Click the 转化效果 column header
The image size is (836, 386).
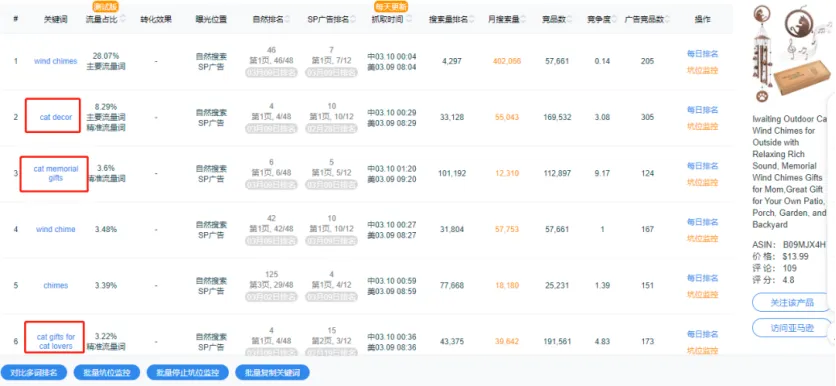[156, 19]
